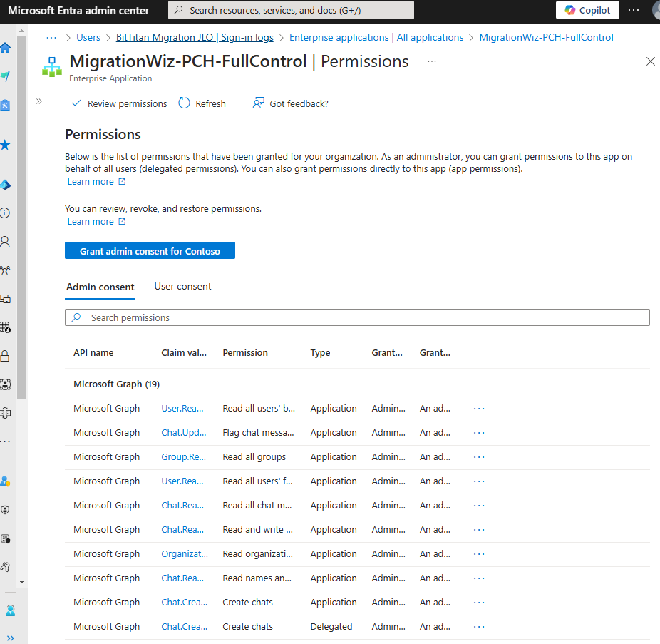The width and height of the screenshot is (660, 644).
Task: Click the blue person with shield sidebar icon
Action: coord(5,481)
